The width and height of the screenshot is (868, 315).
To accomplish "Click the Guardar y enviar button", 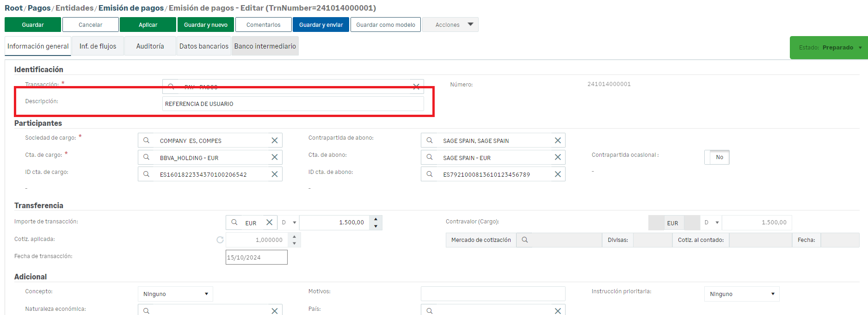I will (x=321, y=25).
